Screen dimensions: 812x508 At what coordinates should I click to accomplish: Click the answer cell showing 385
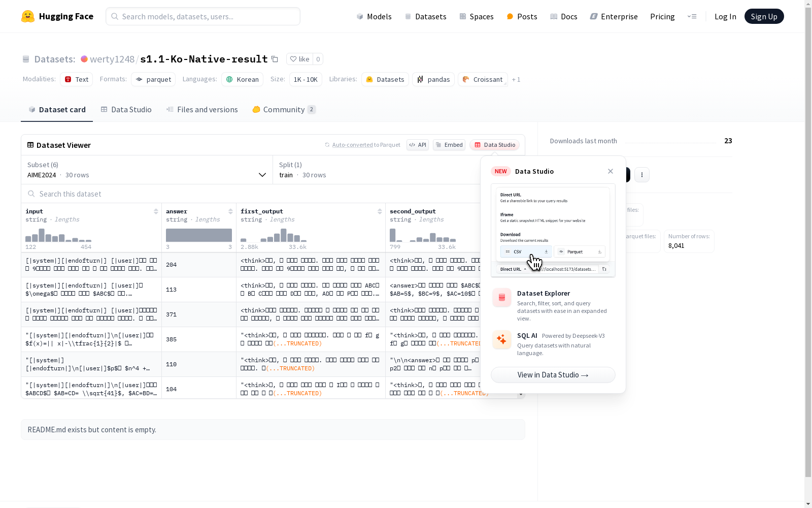(199, 339)
